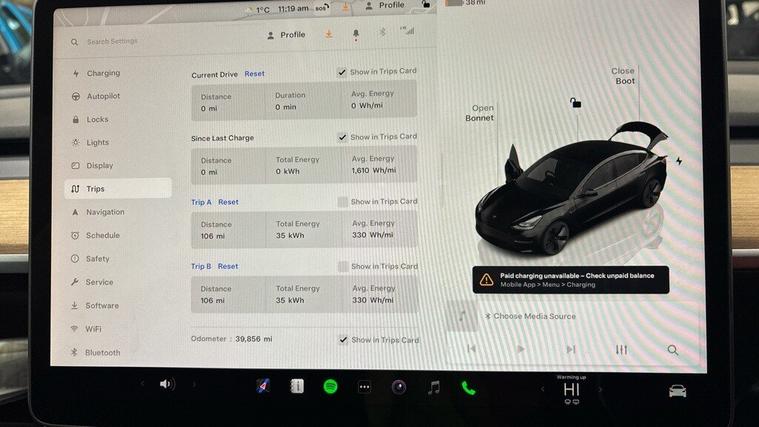Image resolution: width=759 pixels, height=427 pixels.
Task: Open the phone app icon
Action: click(x=468, y=388)
